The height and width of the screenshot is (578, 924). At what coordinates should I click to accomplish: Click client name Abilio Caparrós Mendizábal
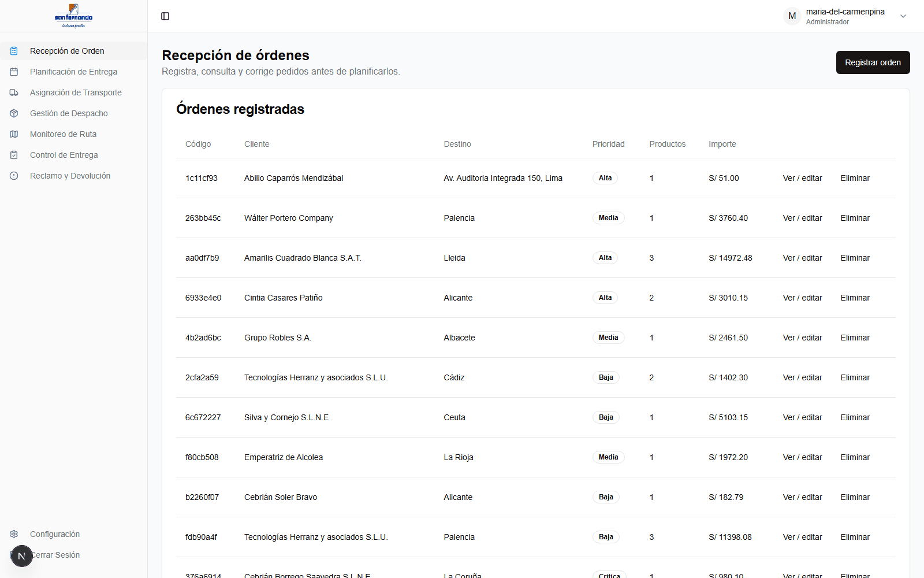coord(293,178)
